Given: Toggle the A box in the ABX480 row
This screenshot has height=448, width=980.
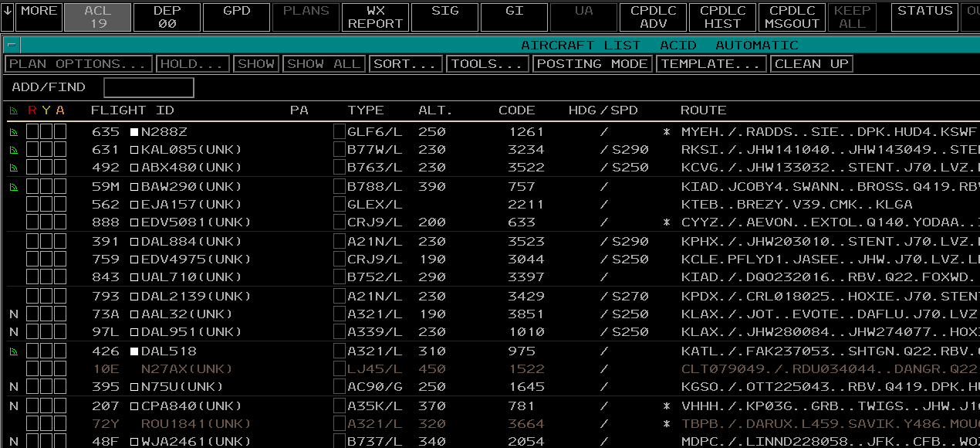Looking at the screenshot, I should [60, 168].
